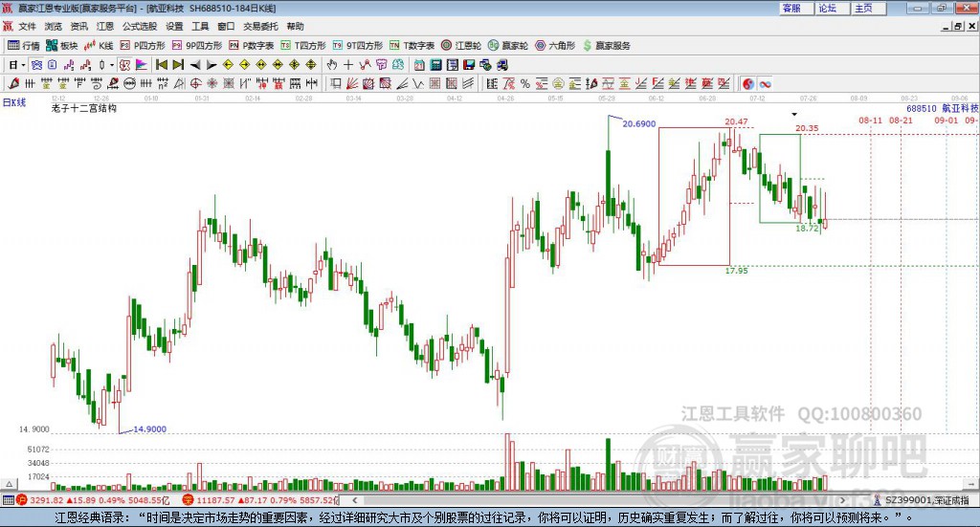Image resolution: width=980 pixels, height=527 pixels.
Task: Open 赢家服务 with dollar icon
Action: 607,46
